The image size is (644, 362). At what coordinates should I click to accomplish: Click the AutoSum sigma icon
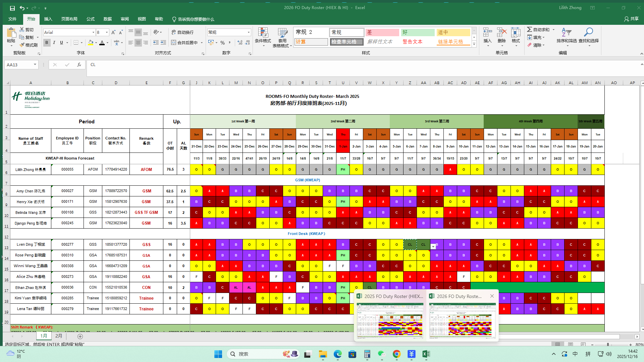click(x=530, y=29)
